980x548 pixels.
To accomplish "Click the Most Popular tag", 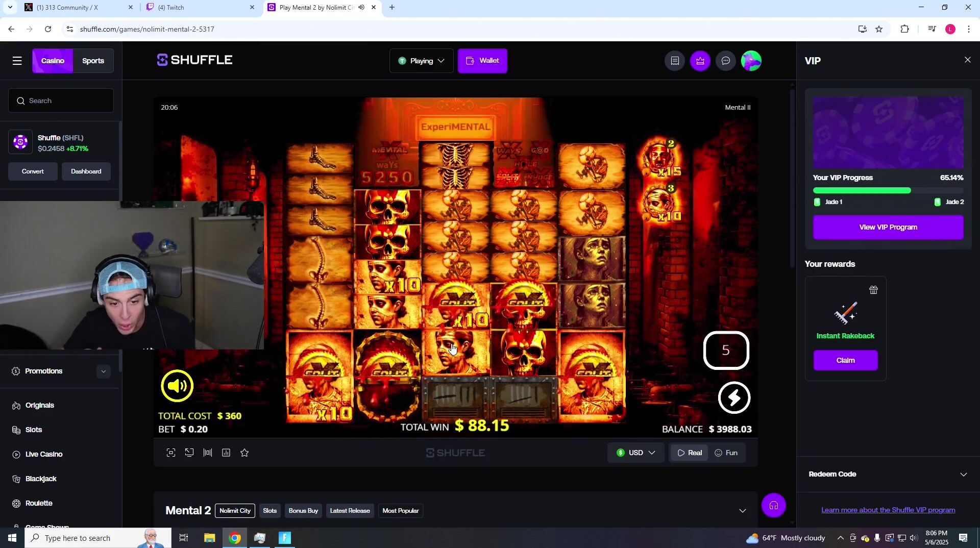I will point(401,511).
